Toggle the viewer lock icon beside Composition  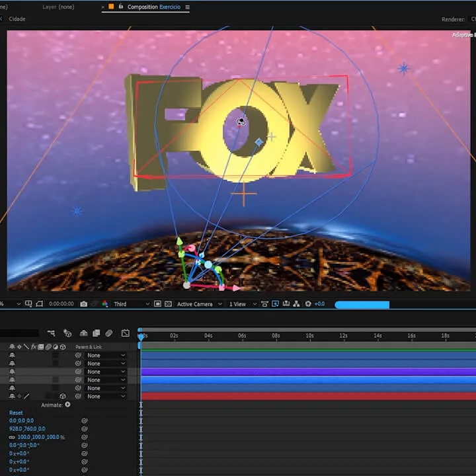121,7
